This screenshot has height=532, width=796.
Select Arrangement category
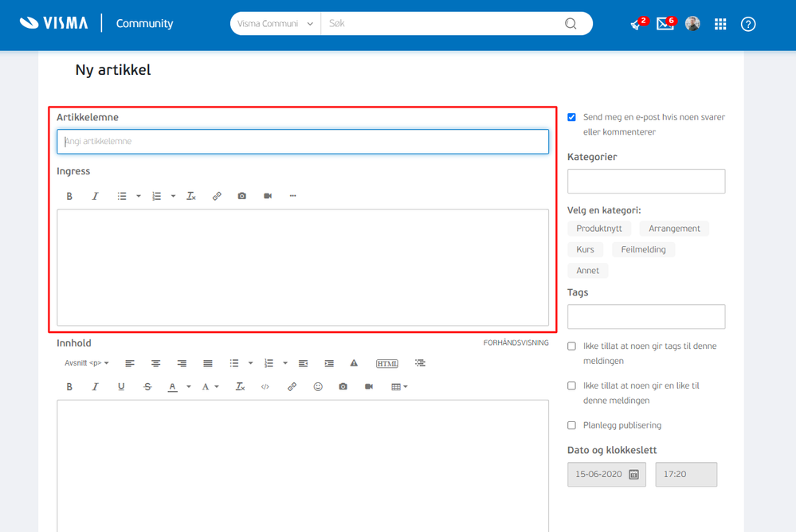[674, 229]
